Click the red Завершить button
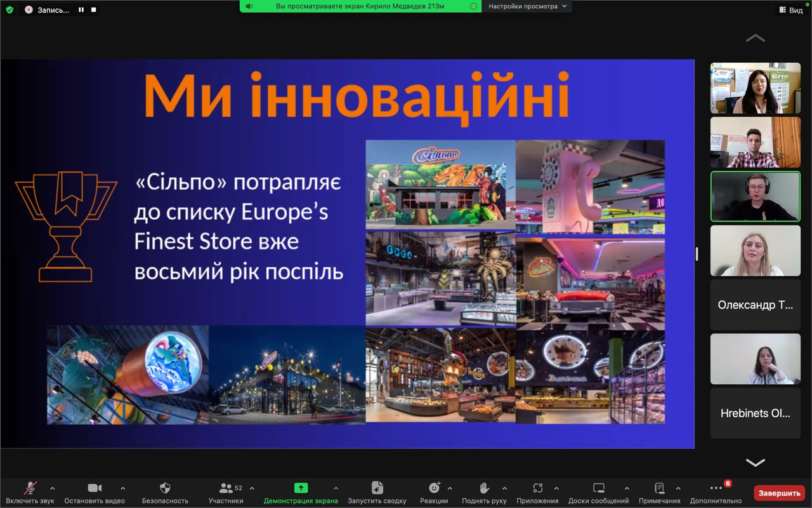Image resolution: width=812 pixels, height=508 pixels. pyautogui.click(x=779, y=493)
